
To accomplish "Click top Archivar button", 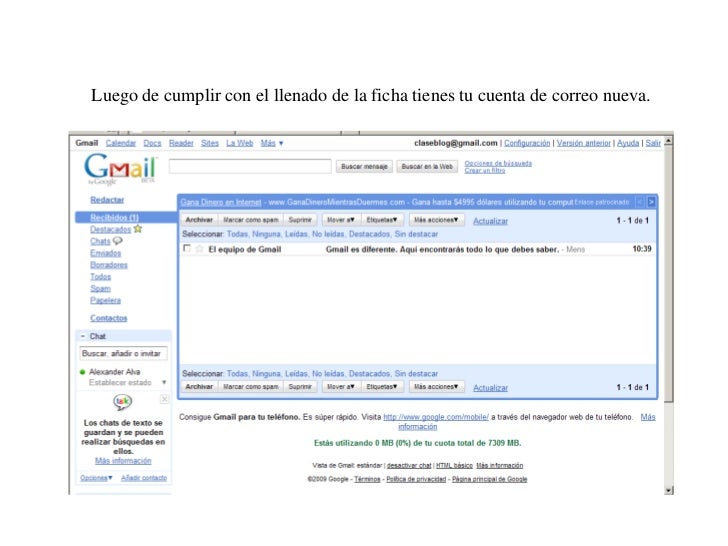I will [199, 220].
